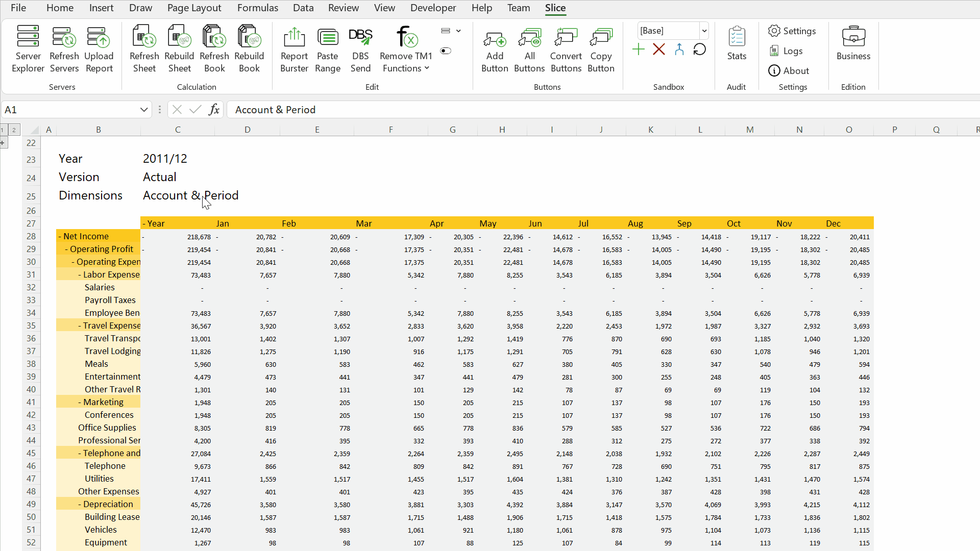The width and height of the screenshot is (980, 551).
Task: Click the sandbox reset icon
Action: tap(699, 49)
